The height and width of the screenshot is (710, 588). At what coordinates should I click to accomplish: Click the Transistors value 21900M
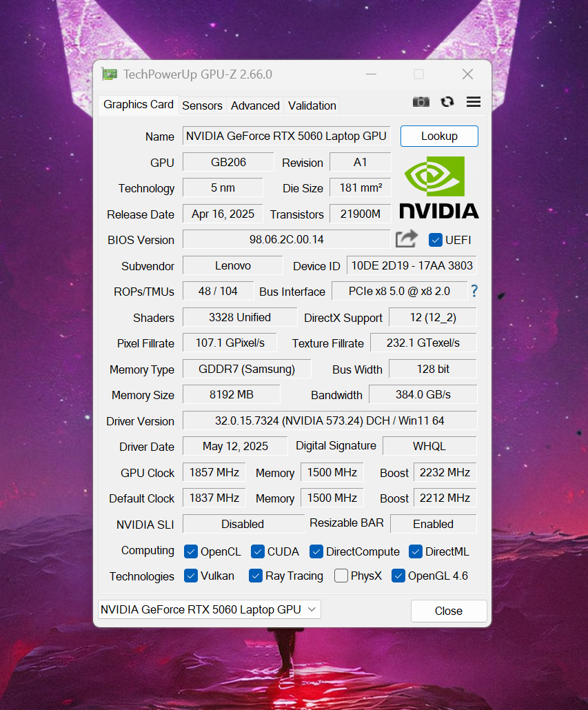click(x=360, y=214)
